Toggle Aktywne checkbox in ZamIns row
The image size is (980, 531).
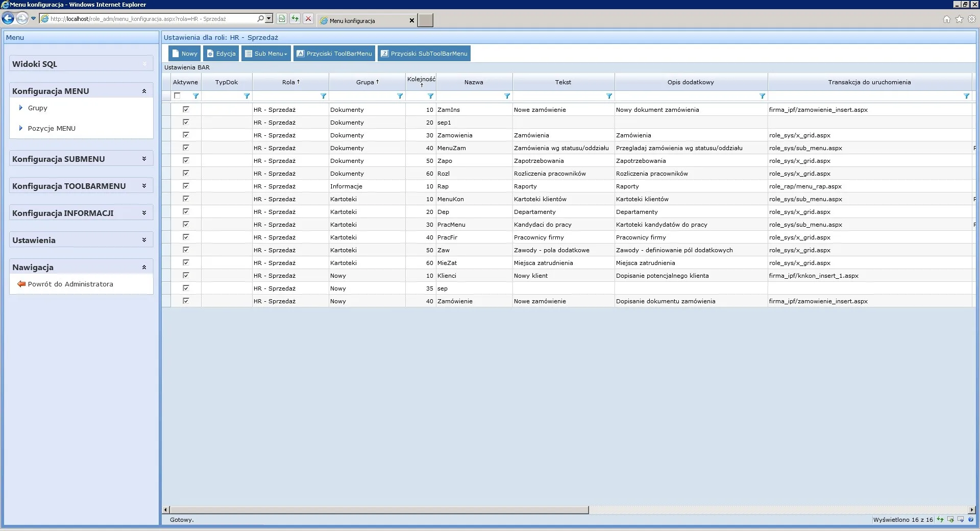click(186, 109)
